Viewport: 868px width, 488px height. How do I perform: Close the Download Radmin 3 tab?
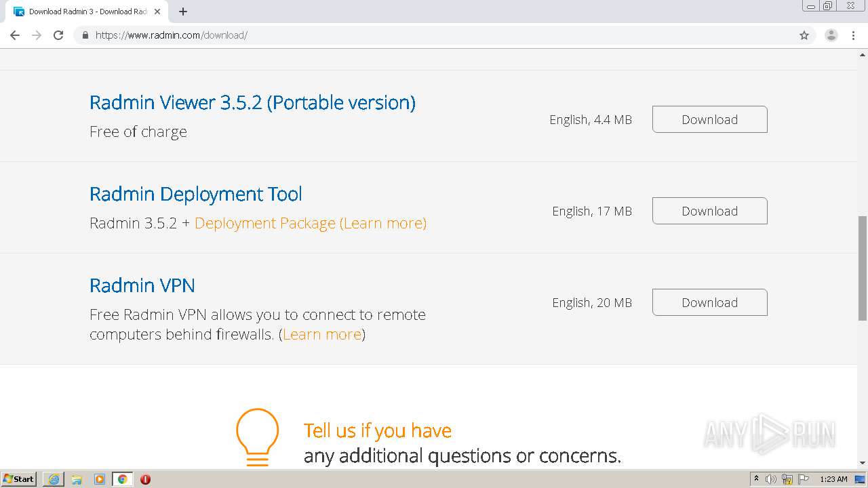coord(157,12)
